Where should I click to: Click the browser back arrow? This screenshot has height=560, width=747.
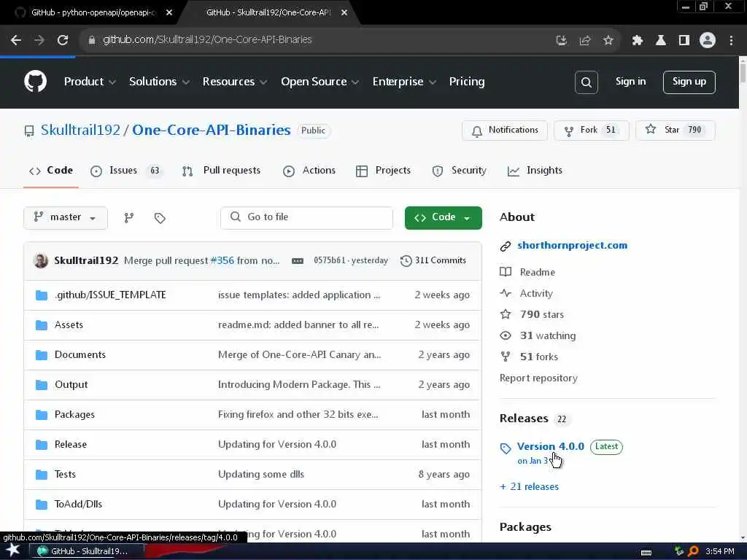point(16,40)
